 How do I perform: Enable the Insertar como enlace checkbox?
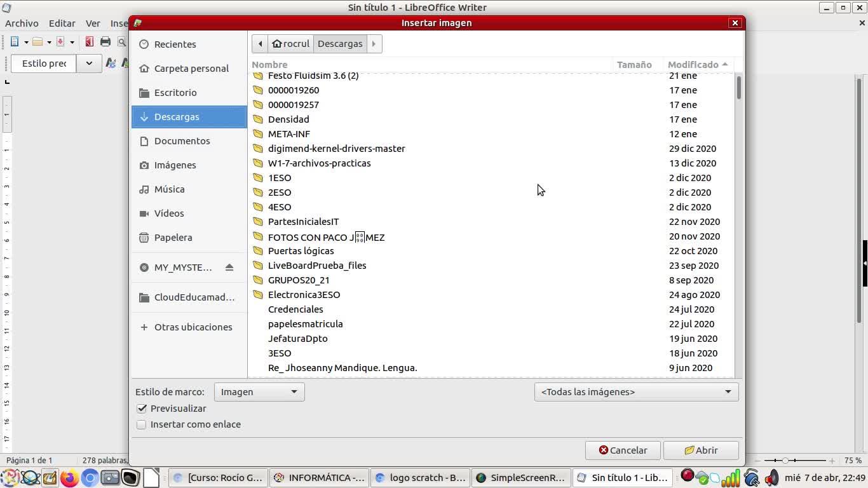[x=142, y=424]
